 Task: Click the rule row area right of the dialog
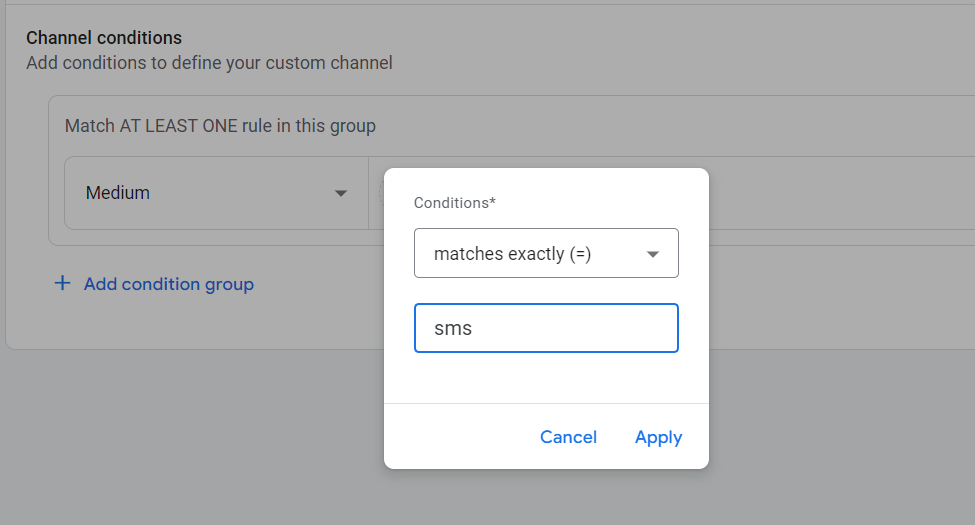[x=840, y=193]
